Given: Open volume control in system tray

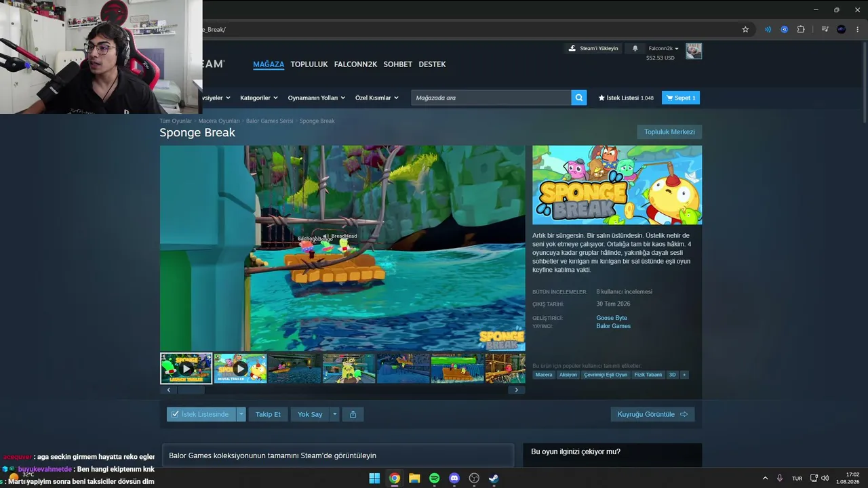Looking at the screenshot, I should (x=825, y=479).
